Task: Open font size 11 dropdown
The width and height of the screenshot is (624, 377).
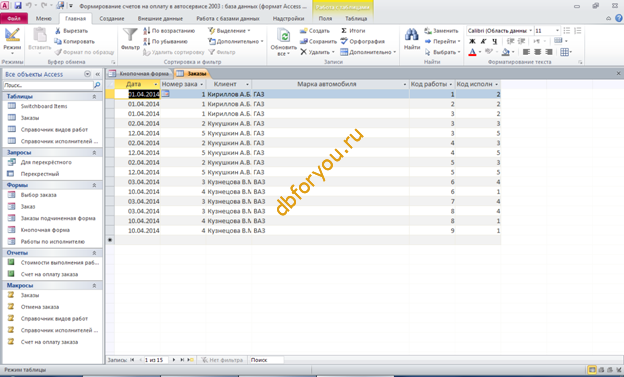Action: (557, 31)
